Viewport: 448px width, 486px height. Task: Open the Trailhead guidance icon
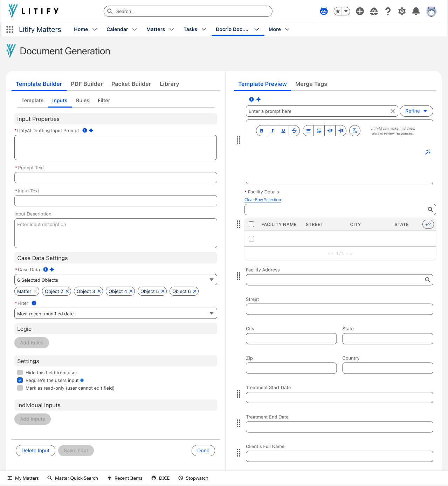(374, 11)
